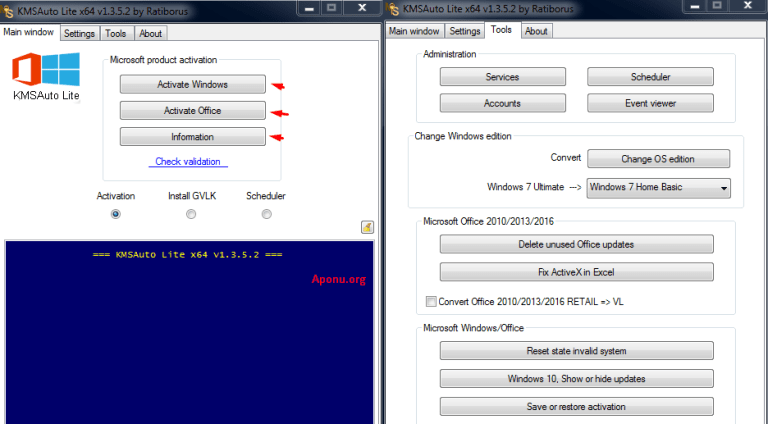Click the Change OS edition button

[658, 159]
